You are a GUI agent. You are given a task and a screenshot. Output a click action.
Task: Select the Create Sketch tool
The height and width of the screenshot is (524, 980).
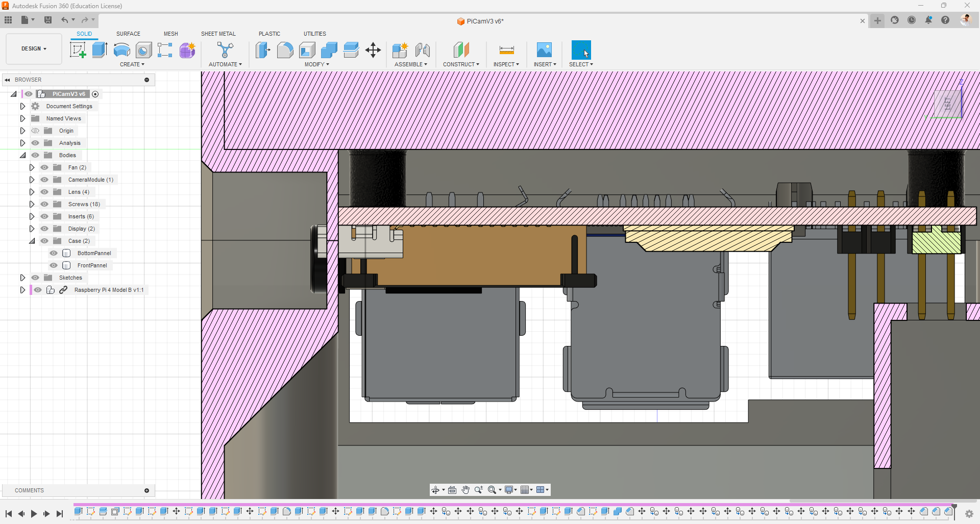78,50
